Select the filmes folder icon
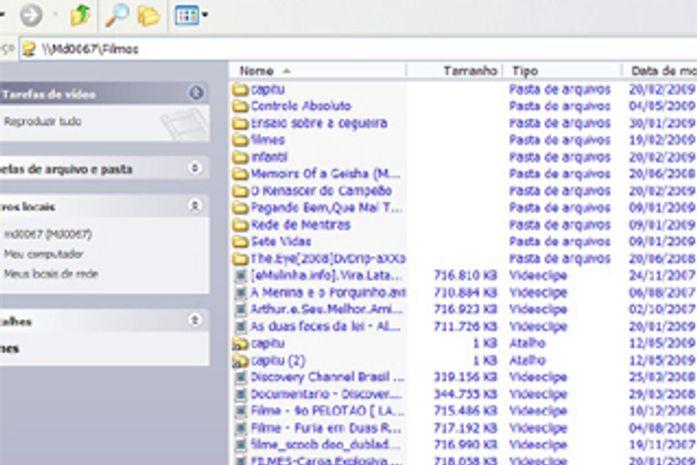This screenshot has width=697, height=465. point(240,140)
